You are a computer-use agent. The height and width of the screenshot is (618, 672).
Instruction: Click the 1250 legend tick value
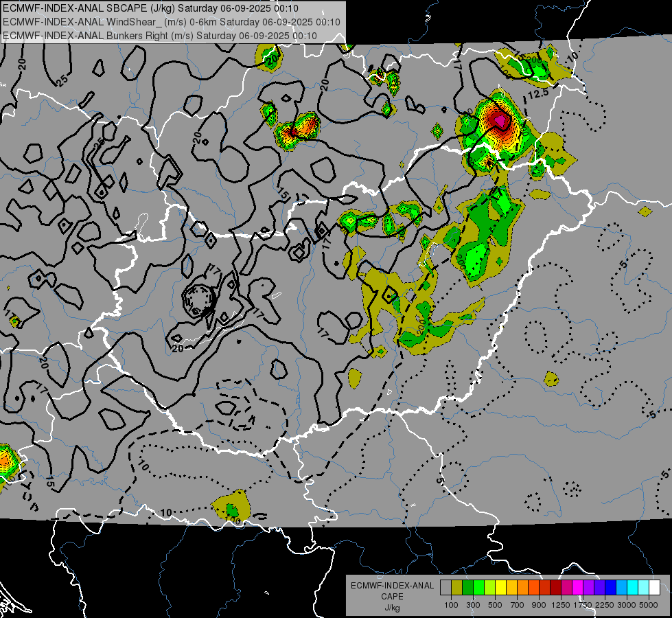561,605
